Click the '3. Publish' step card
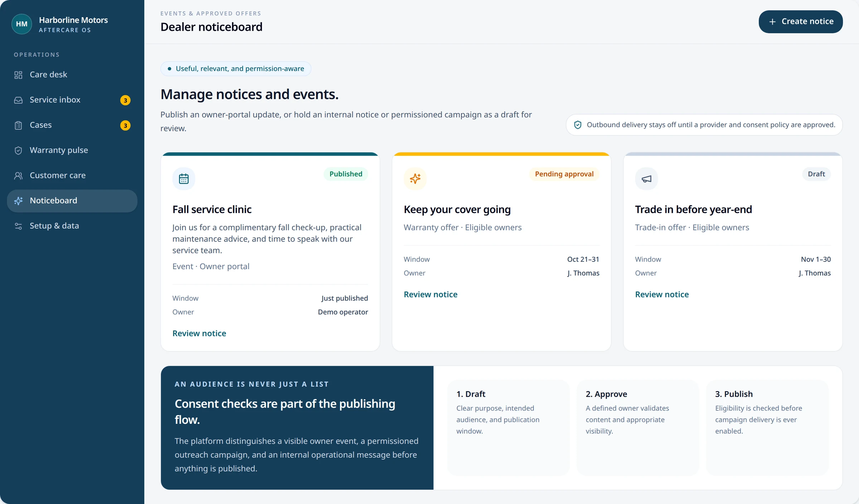This screenshot has height=504, width=859. tap(767, 428)
